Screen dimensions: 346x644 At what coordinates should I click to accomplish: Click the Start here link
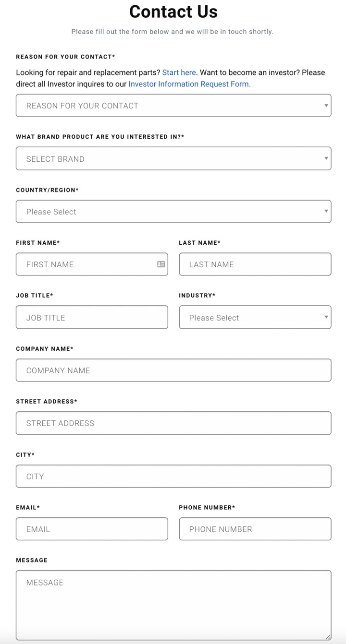pos(179,72)
